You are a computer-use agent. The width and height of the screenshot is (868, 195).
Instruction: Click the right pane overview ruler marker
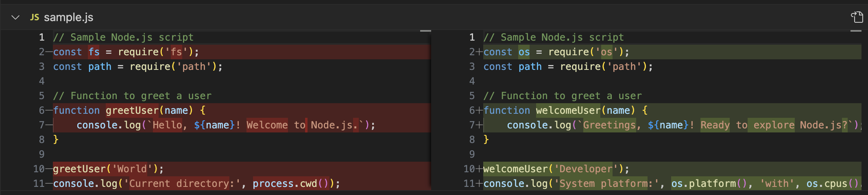(856, 31)
